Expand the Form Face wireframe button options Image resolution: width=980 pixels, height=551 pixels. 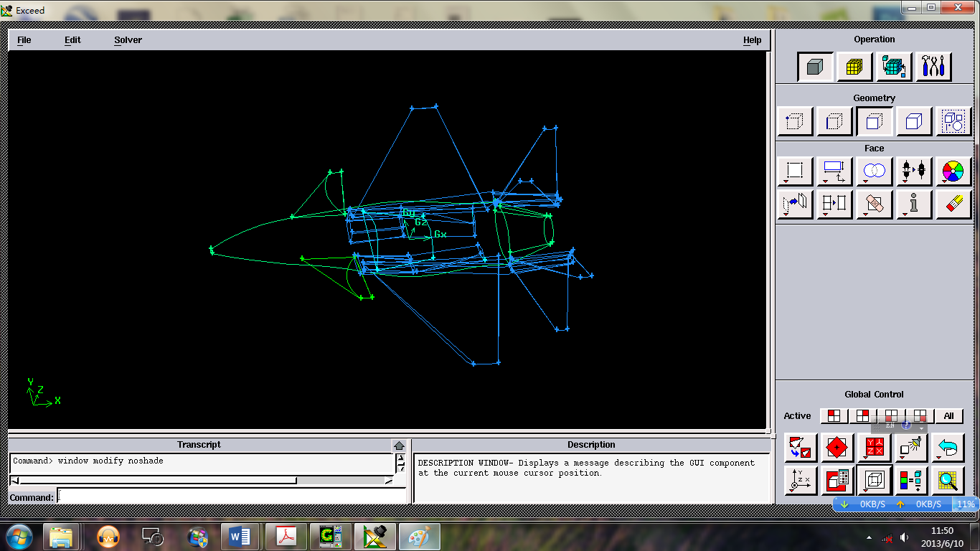click(x=795, y=172)
